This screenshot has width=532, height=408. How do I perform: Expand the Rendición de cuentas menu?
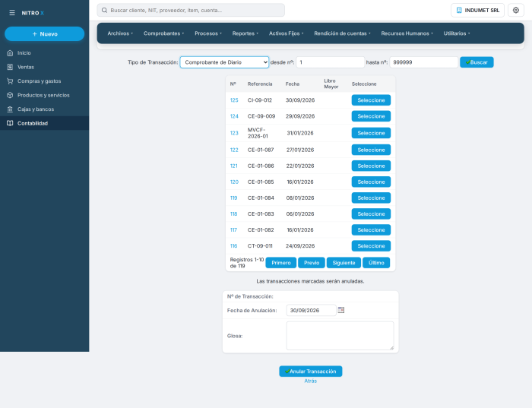pos(342,33)
